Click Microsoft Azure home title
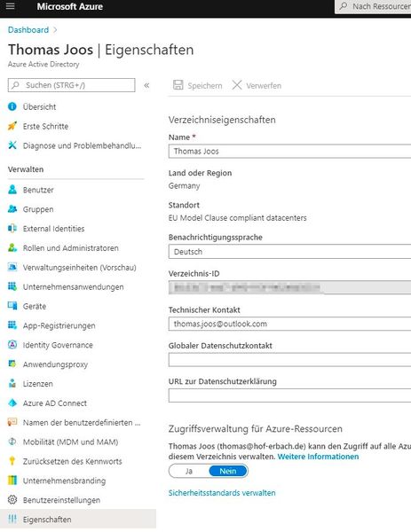This screenshot has width=411, height=532. (x=69, y=6)
